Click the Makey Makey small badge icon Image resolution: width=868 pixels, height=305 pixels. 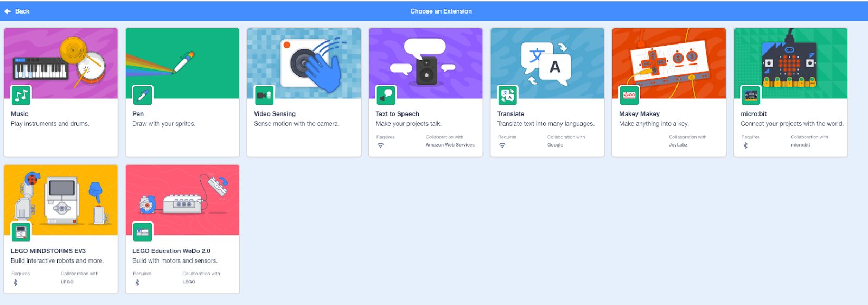point(629,96)
